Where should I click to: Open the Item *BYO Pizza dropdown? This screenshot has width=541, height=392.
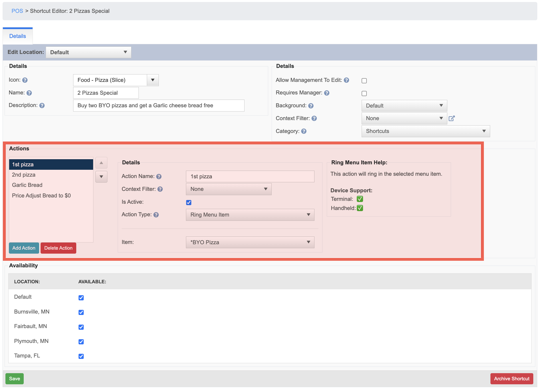pyautogui.click(x=250, y=242)
